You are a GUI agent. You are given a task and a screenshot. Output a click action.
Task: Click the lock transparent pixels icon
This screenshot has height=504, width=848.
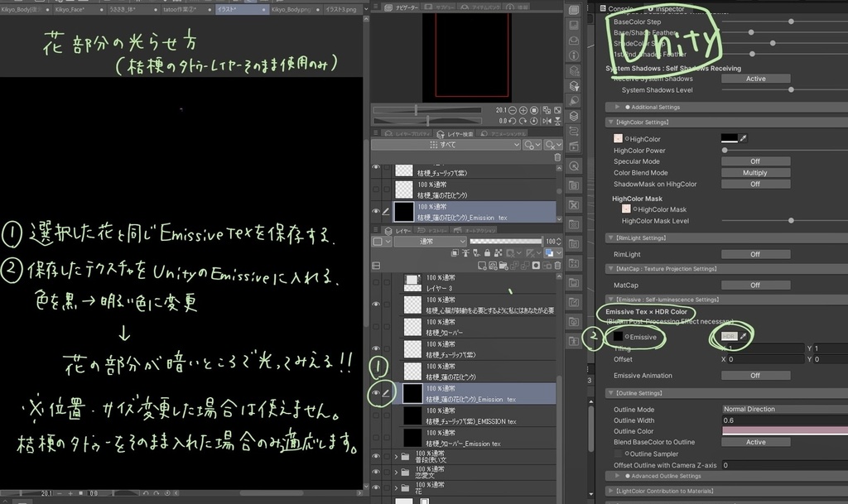(x=499, y=252)
